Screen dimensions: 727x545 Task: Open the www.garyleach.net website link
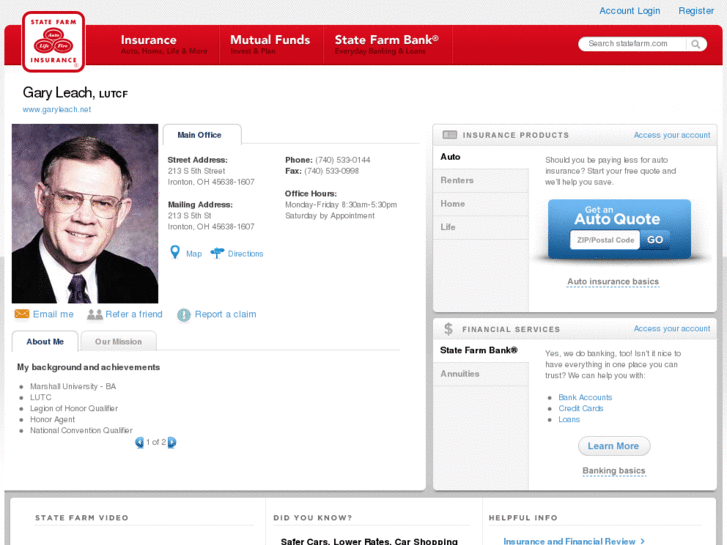click(x=57, y=109)
